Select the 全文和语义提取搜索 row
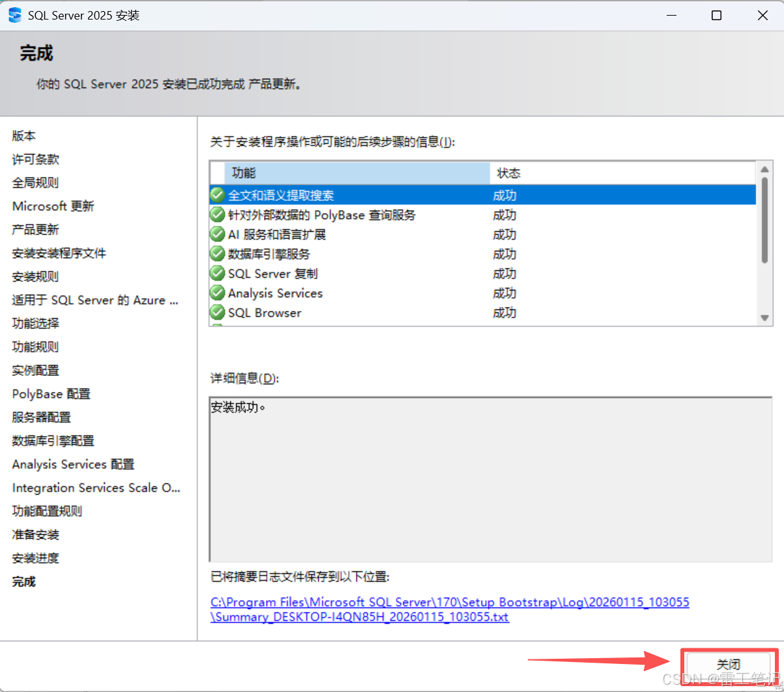This screenshot has height=692, width=784. pyautogui.click(x=482, y=195)
